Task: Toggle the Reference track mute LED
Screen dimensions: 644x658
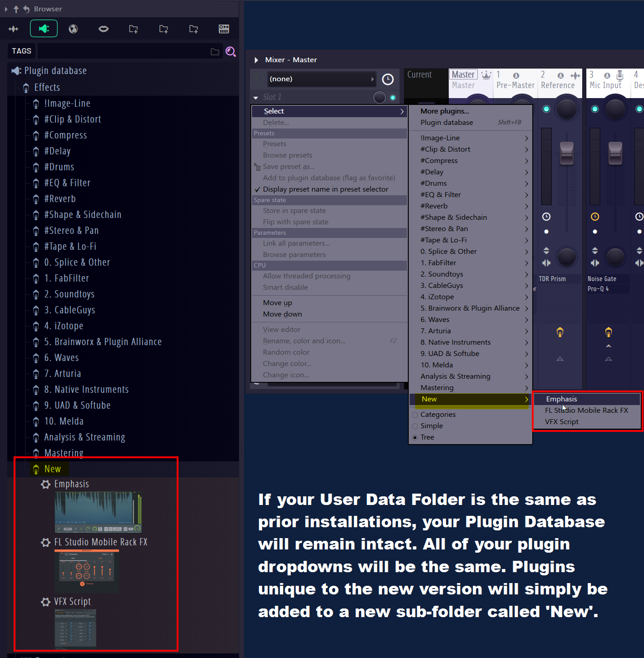Action: click(546, 109)
